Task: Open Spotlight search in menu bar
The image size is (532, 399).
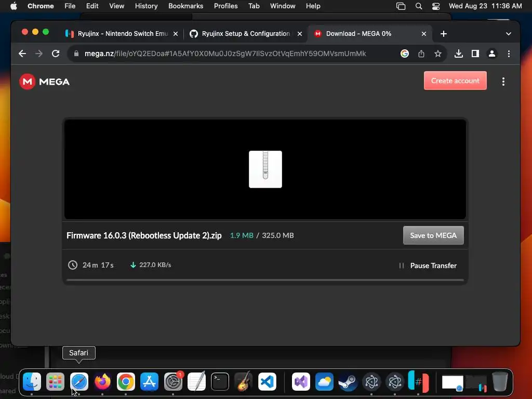Action: (x=419, y=6)
